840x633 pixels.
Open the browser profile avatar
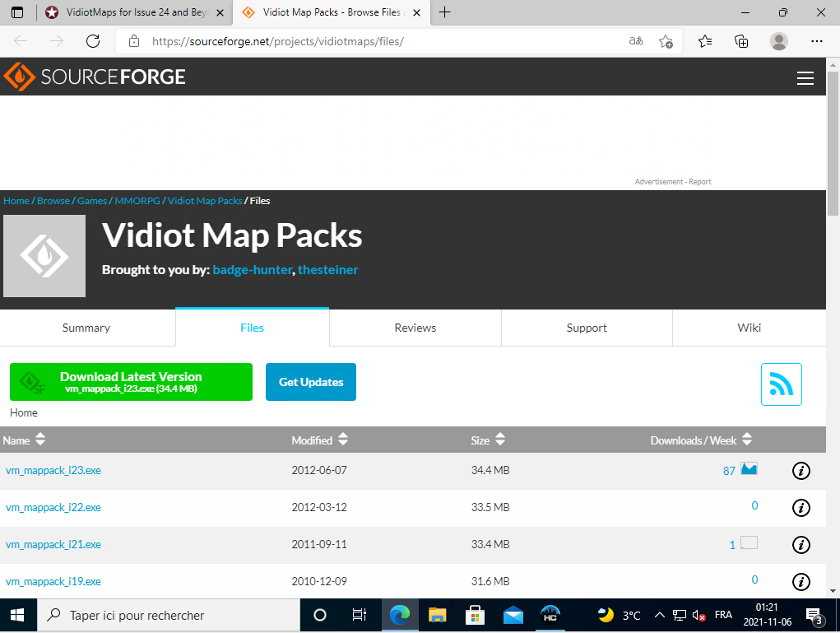[x=778, y=41]
